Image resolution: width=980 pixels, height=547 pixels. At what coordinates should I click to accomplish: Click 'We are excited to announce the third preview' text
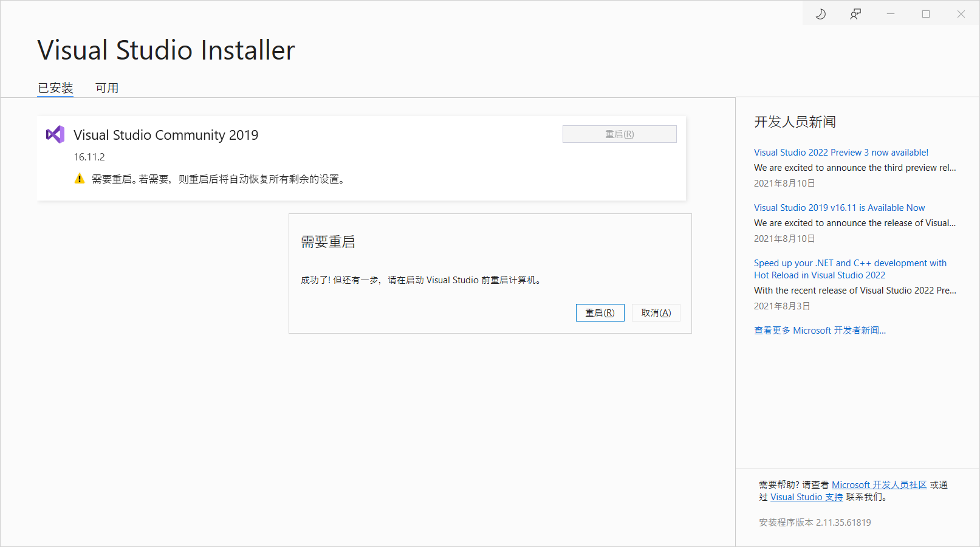pos(855,168)
